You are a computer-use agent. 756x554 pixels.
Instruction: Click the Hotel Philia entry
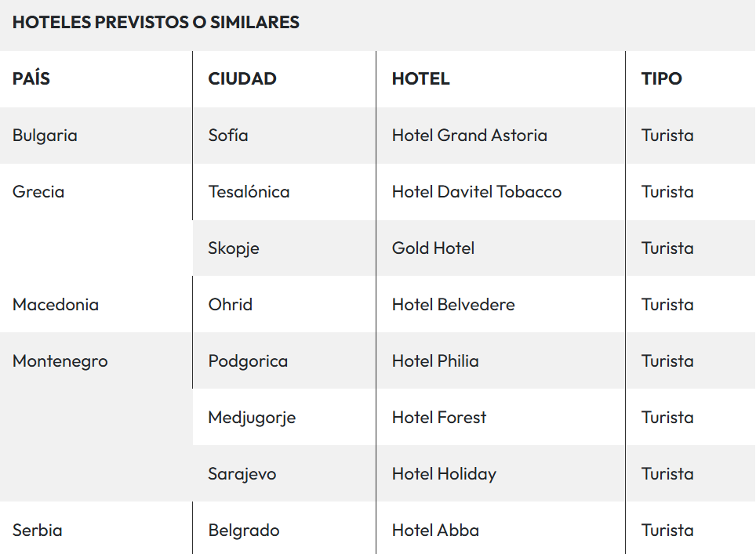435,361
